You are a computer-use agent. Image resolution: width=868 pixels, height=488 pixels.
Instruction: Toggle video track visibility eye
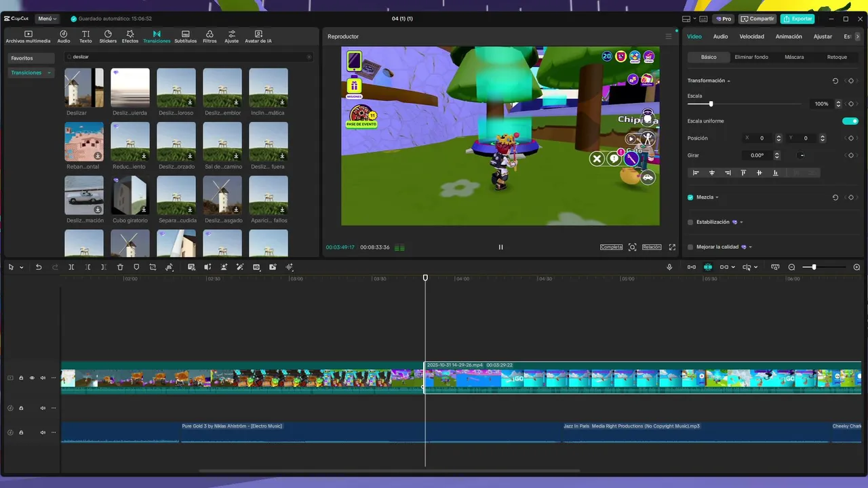point(32,378)
